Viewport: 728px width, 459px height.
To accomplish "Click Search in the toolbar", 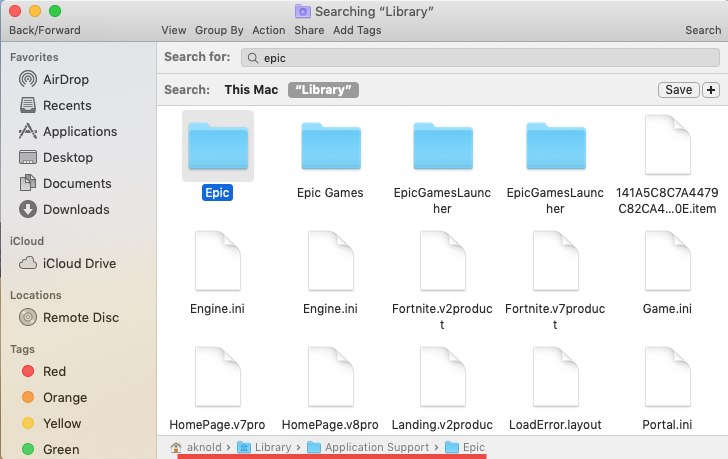I will pyautogui.click(x=703, y=30).
